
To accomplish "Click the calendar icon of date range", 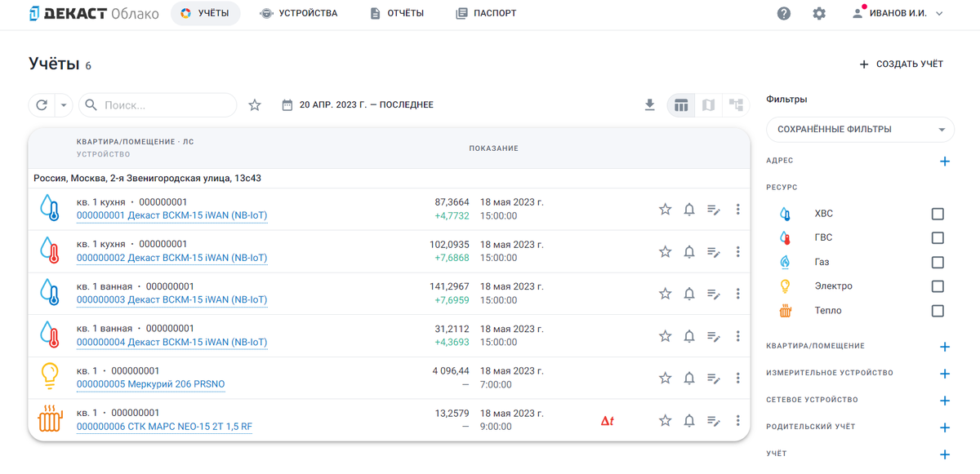I will 287,105.
